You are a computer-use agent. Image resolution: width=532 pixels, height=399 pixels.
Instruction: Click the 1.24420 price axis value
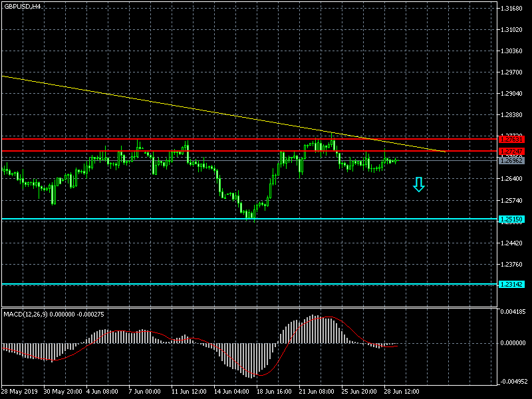(x=511, y=243)
